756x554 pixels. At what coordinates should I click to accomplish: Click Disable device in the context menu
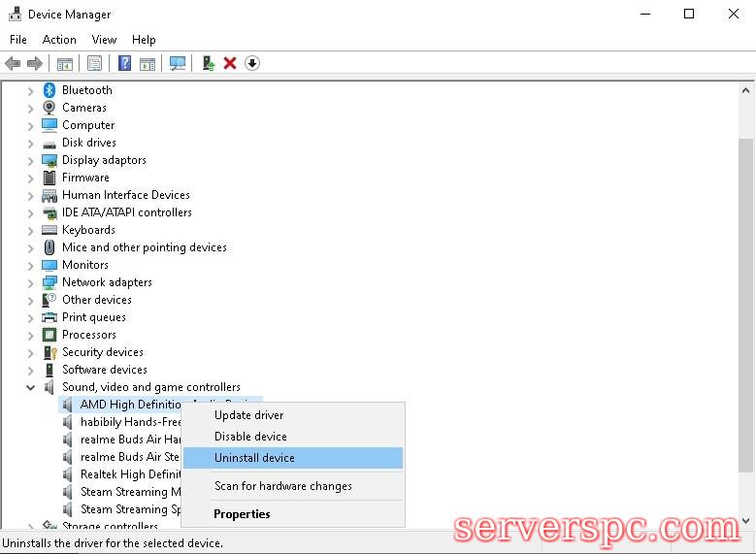click(250, 437)
